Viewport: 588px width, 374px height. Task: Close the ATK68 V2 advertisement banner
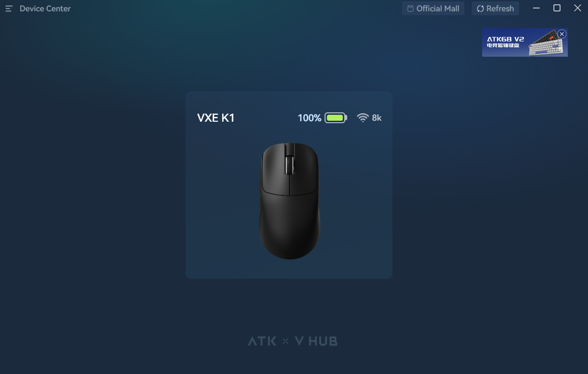click(x=562, y=34)
